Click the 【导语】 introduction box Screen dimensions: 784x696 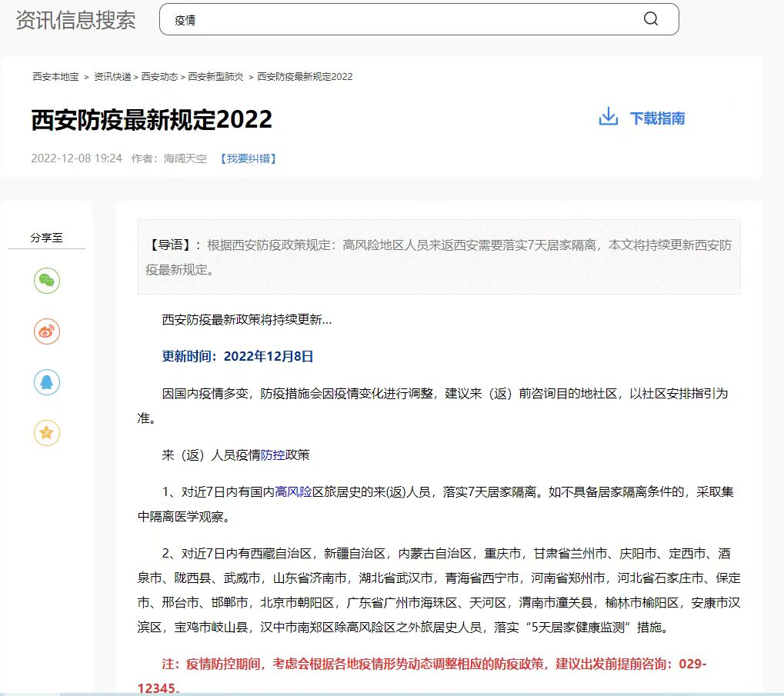[439, 257]
